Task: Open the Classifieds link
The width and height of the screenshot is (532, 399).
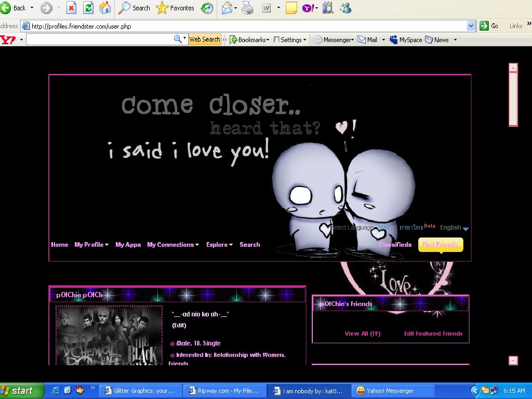Action: pyautogui.click(x=395, y=245)
